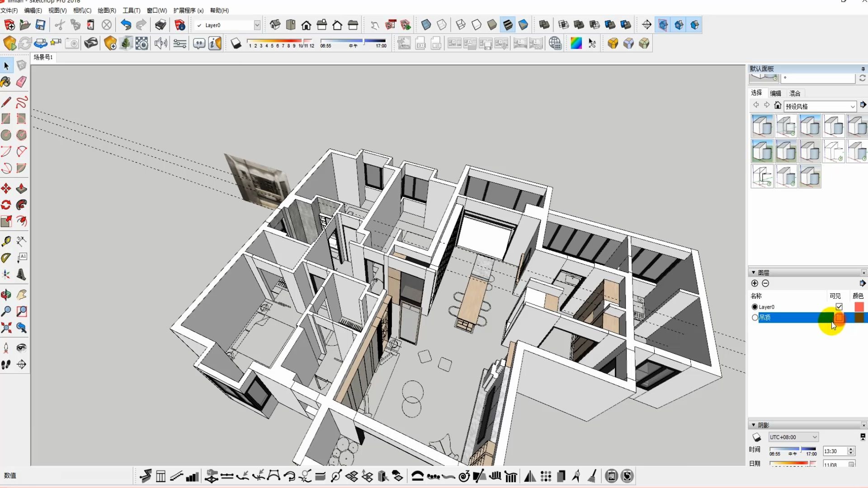This screenshot has width=868, height=488.
Task: Set 吊顶 layer as current radio
Action: 755,318
